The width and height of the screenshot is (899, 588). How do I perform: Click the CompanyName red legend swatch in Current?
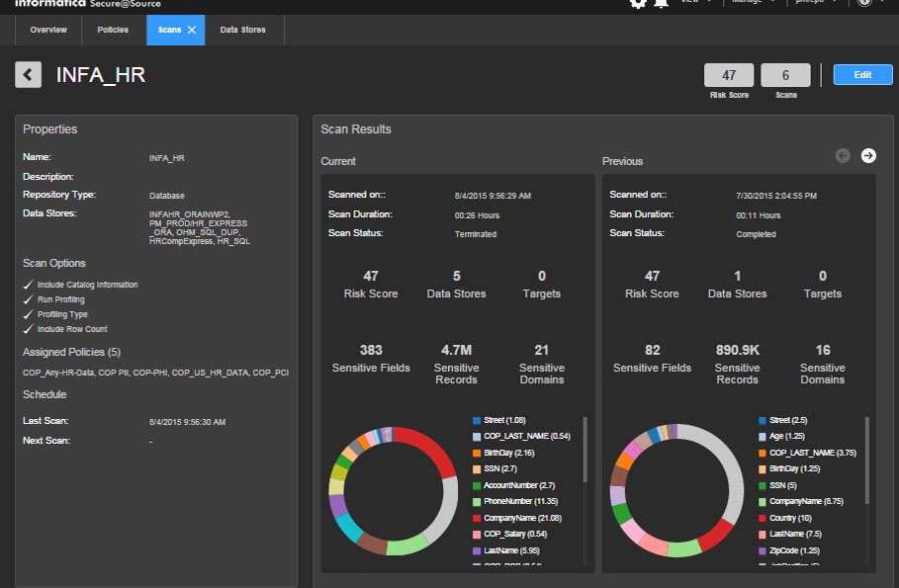point(476,516)
